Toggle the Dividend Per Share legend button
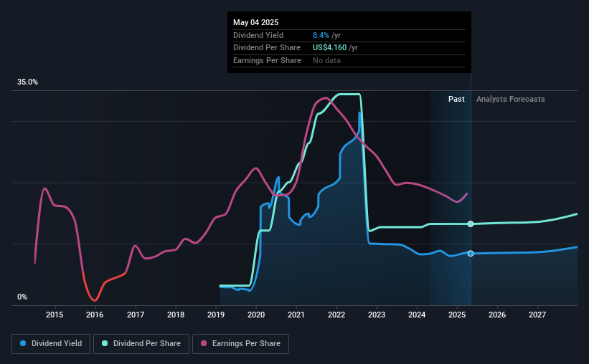Screen dimensions: 589x364 141,344
